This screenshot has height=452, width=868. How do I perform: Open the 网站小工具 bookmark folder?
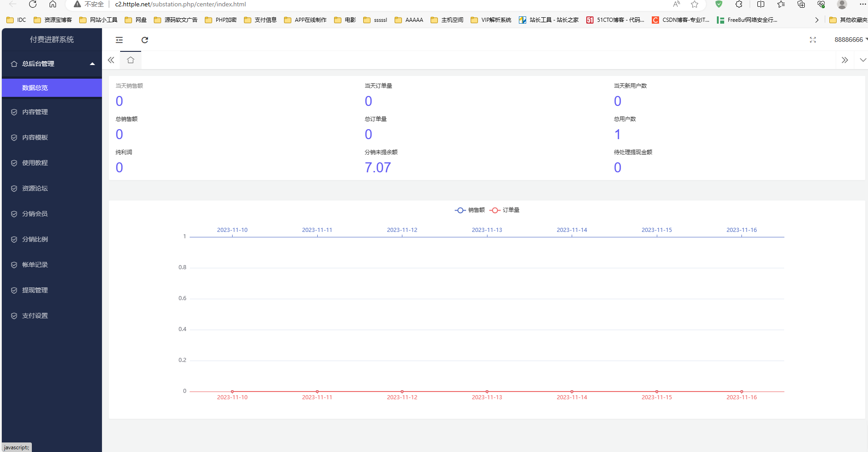(98, 20)
